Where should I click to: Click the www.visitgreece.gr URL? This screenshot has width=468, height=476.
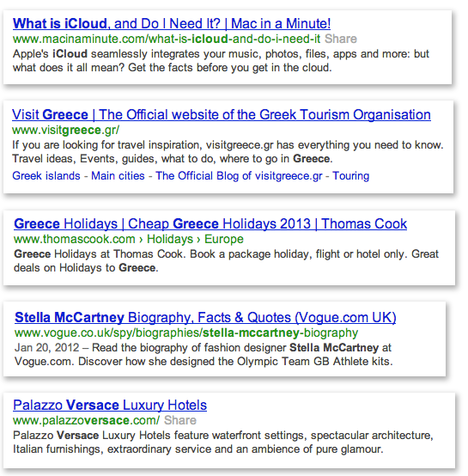click(66, 130)
